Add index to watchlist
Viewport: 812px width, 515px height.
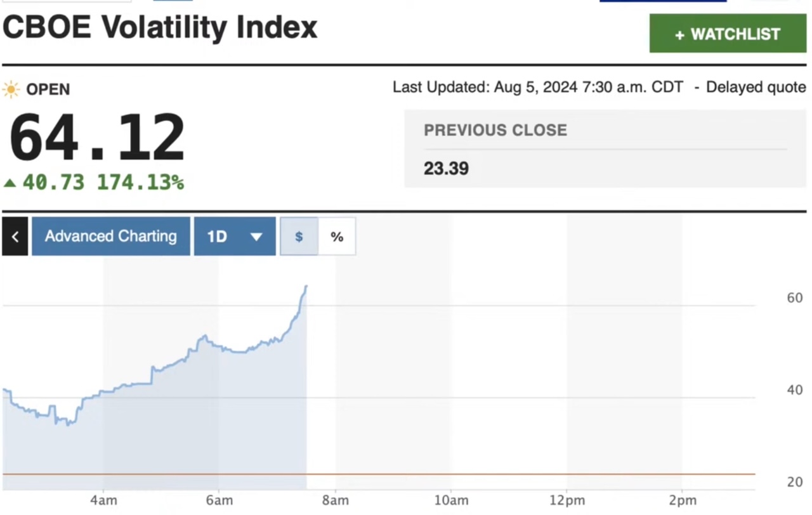[x=727, y=34]
